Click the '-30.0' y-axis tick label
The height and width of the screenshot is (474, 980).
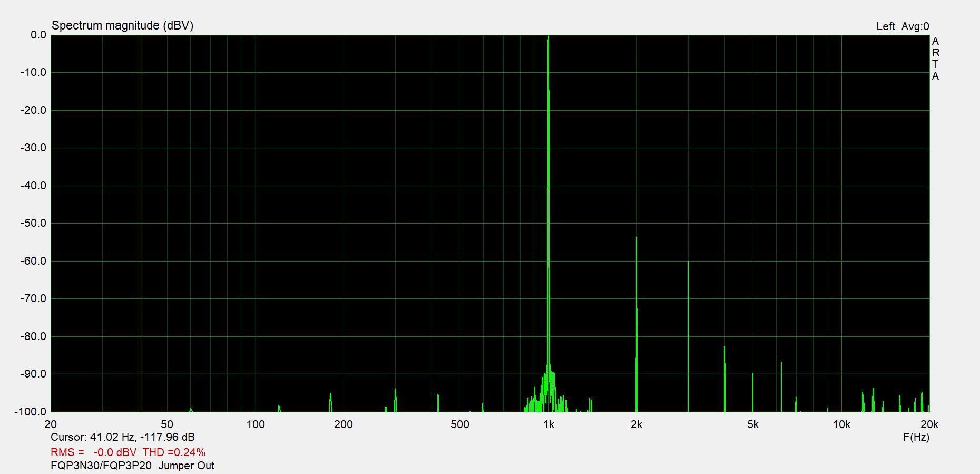pyautogui.click(x=34, y=148)
